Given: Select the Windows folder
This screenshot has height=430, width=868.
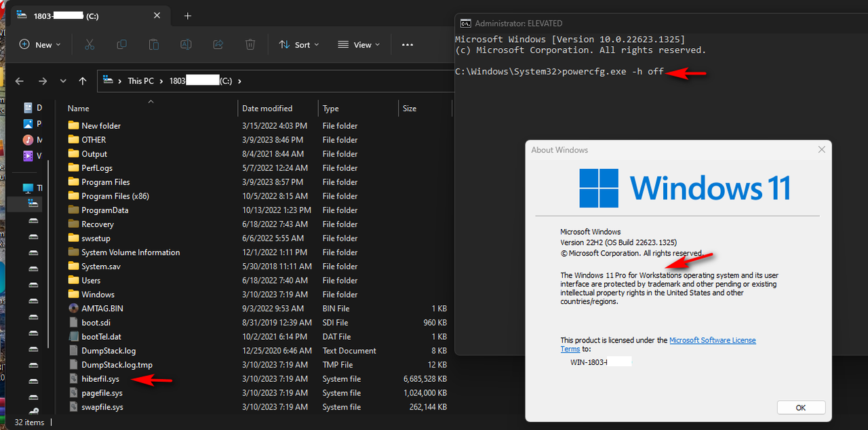Looking at the screenshot, I should click(x=98, y=294).
